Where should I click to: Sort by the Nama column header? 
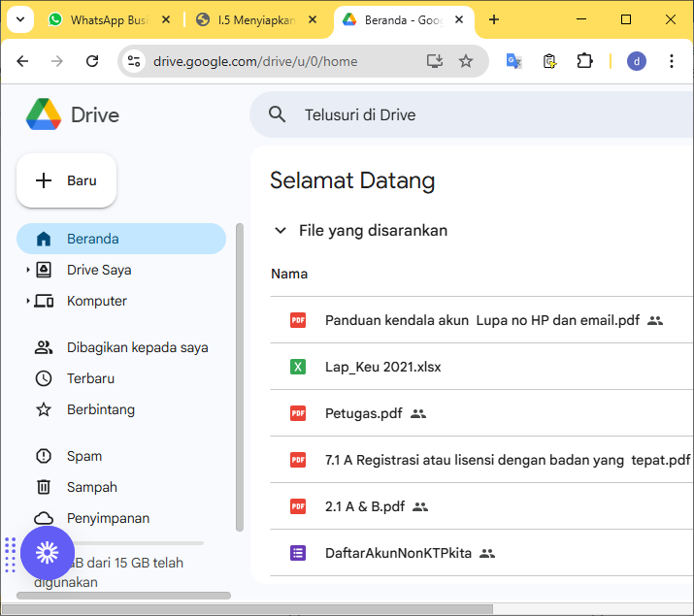click(289, 274)
